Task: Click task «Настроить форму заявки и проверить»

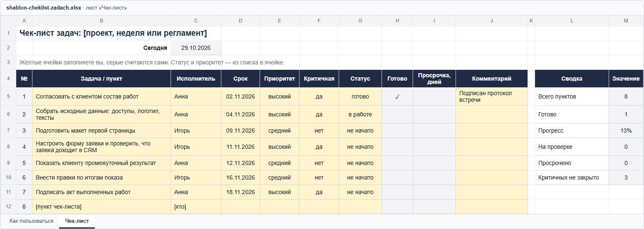Action: coord(102,147)
